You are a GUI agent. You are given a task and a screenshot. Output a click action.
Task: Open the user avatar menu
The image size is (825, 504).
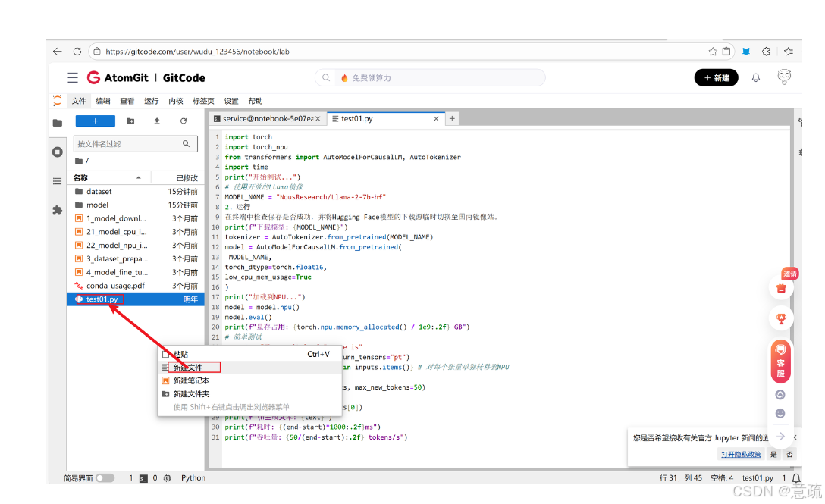coord(784,77)
